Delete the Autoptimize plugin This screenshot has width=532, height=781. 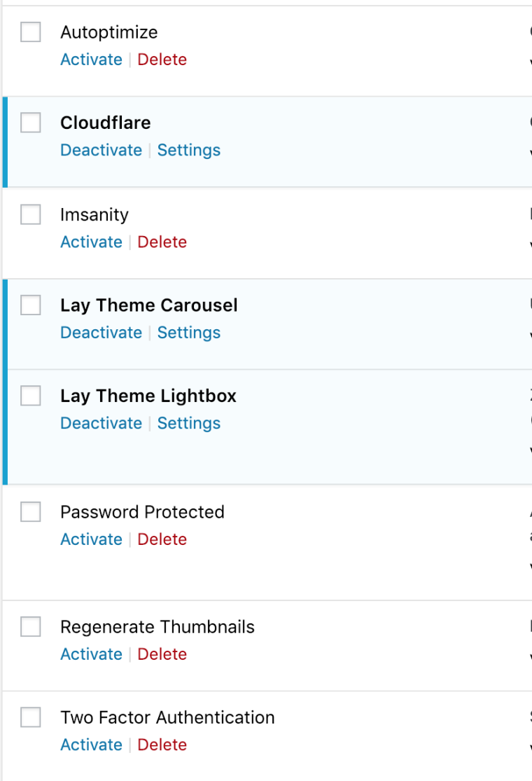click(162, 60)
